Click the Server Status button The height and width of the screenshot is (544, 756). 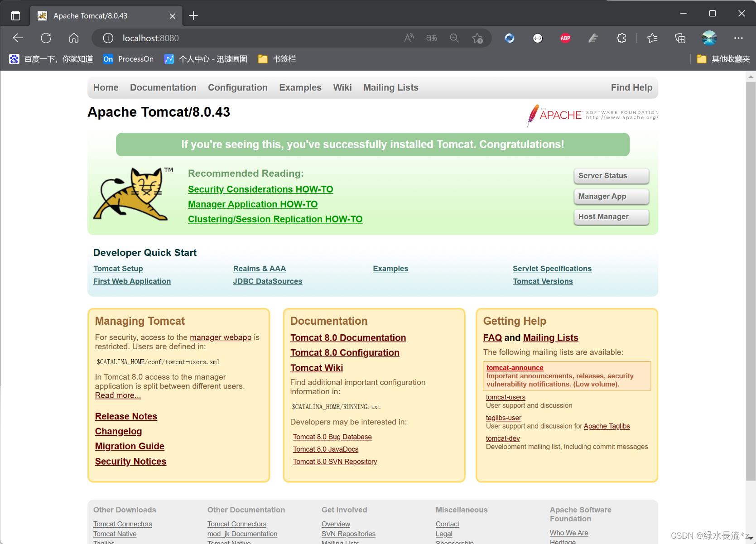pos(611,176)
